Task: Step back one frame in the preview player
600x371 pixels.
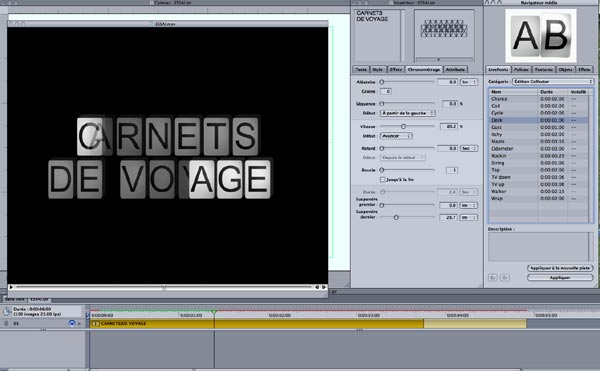Action: coord(317,287)
